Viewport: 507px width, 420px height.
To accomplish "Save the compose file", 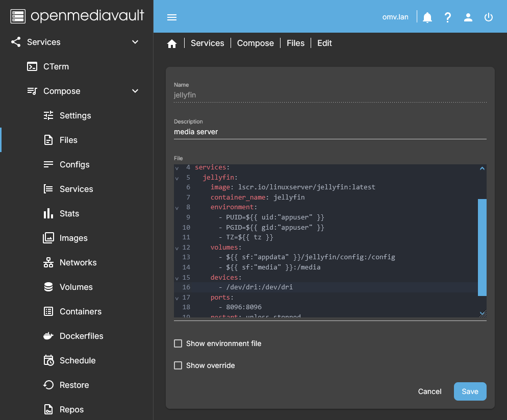I will coord(470,391).
